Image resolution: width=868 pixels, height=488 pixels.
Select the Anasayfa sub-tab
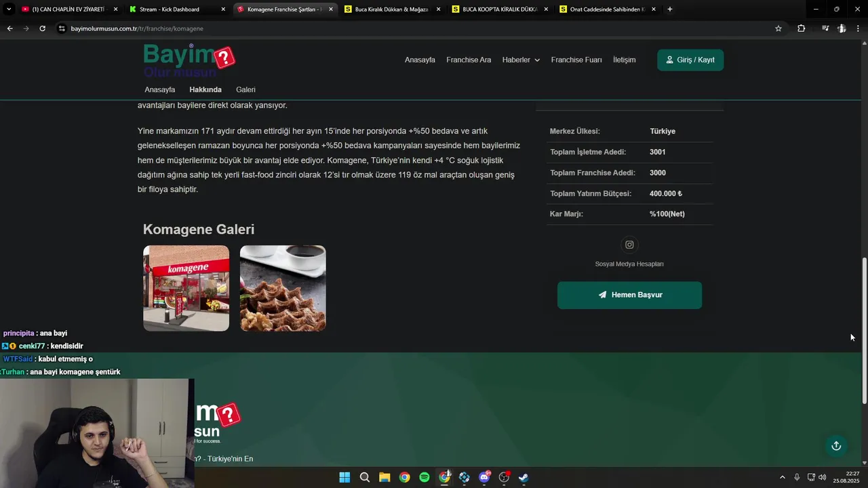[159, 89]
